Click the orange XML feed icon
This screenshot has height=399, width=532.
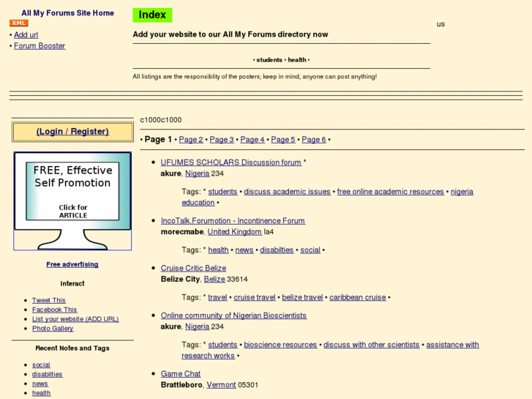coord(19,23)
